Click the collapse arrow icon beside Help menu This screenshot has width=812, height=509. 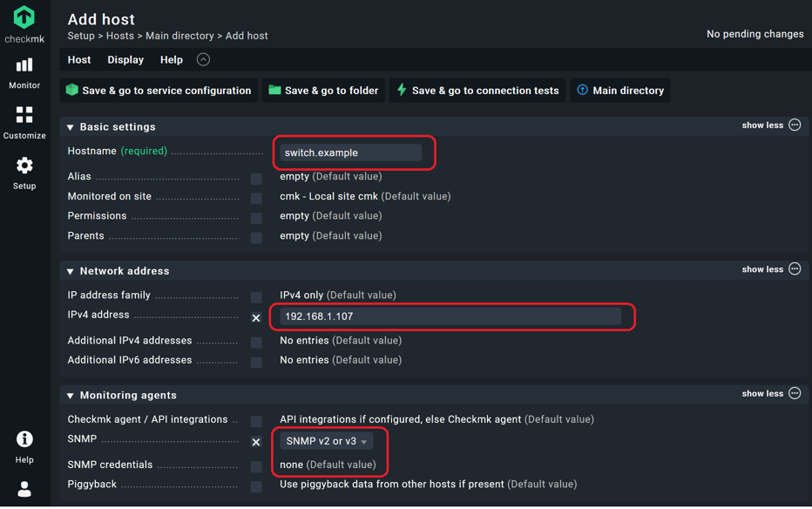[203, 59]
